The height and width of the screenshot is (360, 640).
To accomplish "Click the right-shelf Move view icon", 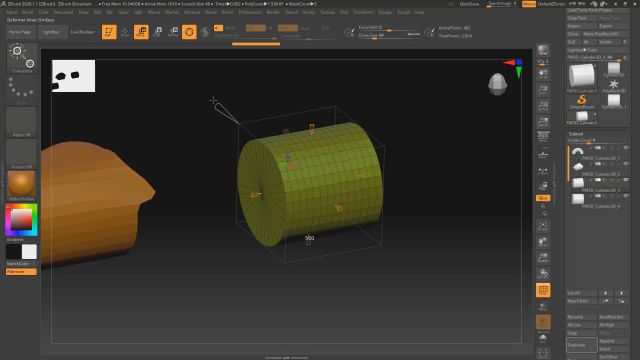I will [543, 242].
